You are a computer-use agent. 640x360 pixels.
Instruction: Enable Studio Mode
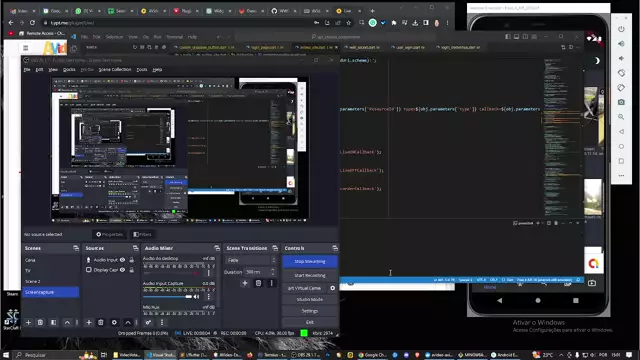[x=310, y=300]
